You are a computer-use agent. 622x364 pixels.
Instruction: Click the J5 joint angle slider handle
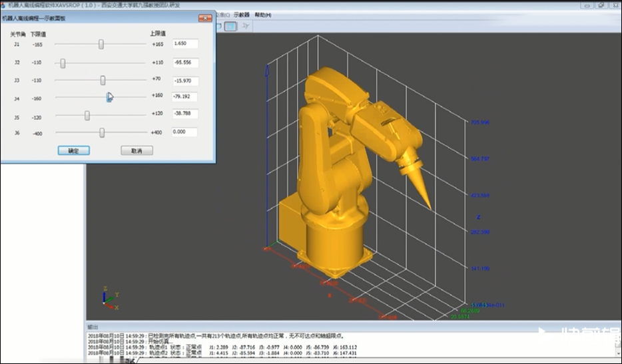tap(87, 115)
